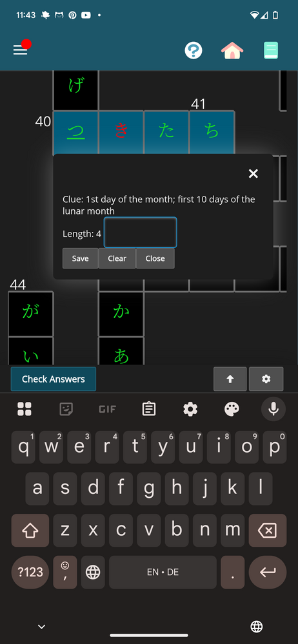The image size is (298, 644).
Task: Open the hamburger menu with red notification dot
Action: [21, 50]
